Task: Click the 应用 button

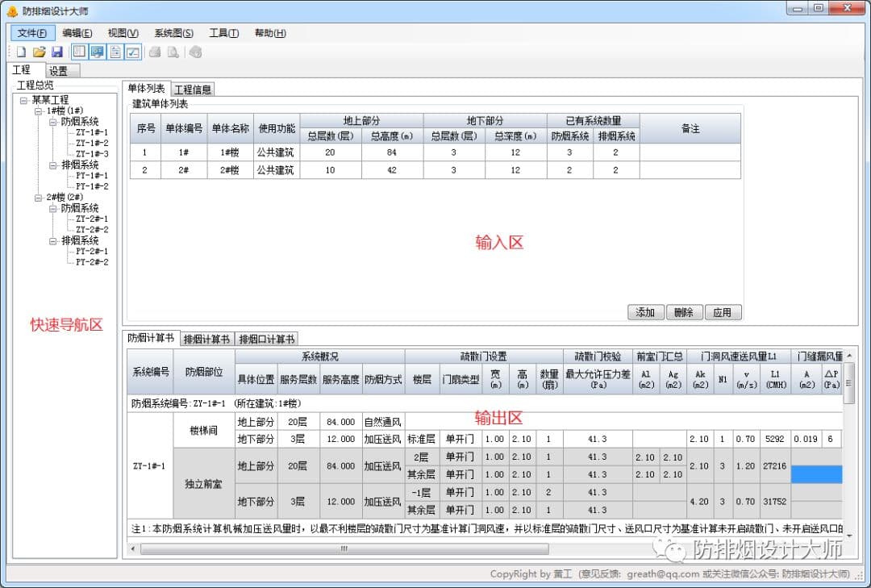Action: pos(723,312)
